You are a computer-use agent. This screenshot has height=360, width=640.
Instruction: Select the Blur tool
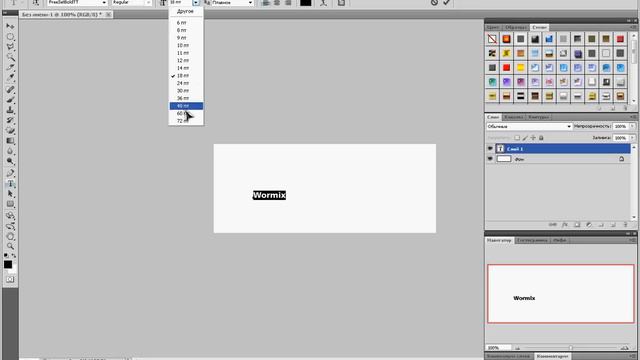tap(10, 151)
